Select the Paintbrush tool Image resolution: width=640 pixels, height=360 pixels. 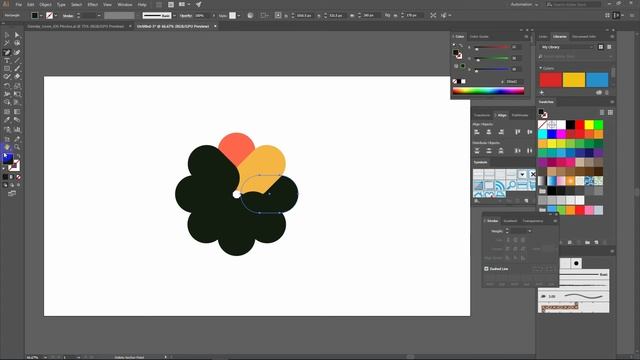17,69
